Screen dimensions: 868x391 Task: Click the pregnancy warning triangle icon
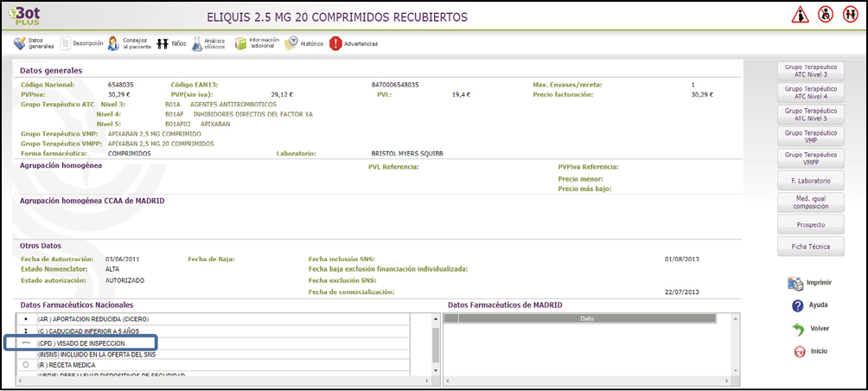pos(801,16)
